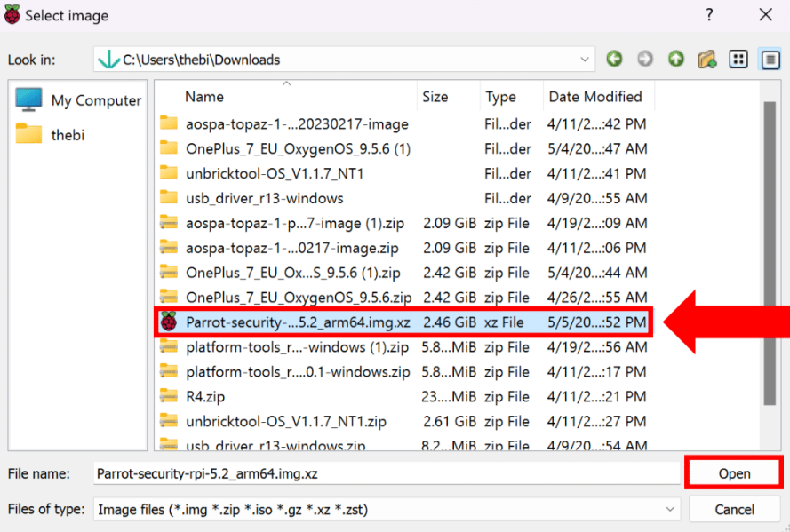The height and width of the screenshot is (532, 790).
Task: Select thebi folder in sidebar
Action: pos(50,135)
